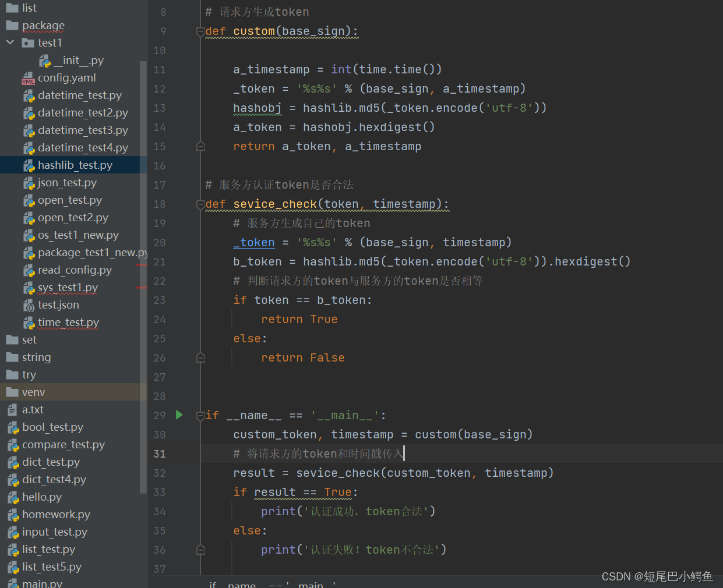This screenshot has width=723, height=588.
Task: Click the package icon beside __init__.py
Action: pyautogui.click(x=44, y=60)
